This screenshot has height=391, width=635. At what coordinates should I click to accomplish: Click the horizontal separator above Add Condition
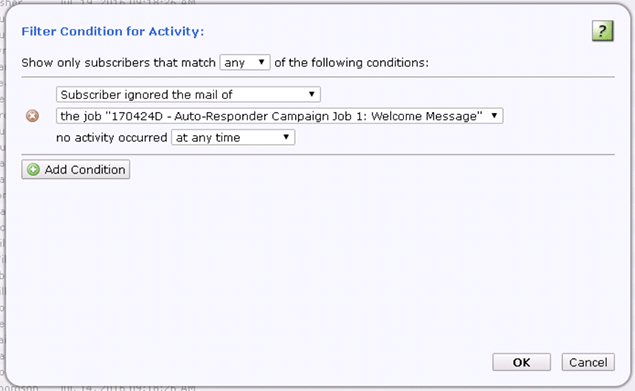[318, 154]
